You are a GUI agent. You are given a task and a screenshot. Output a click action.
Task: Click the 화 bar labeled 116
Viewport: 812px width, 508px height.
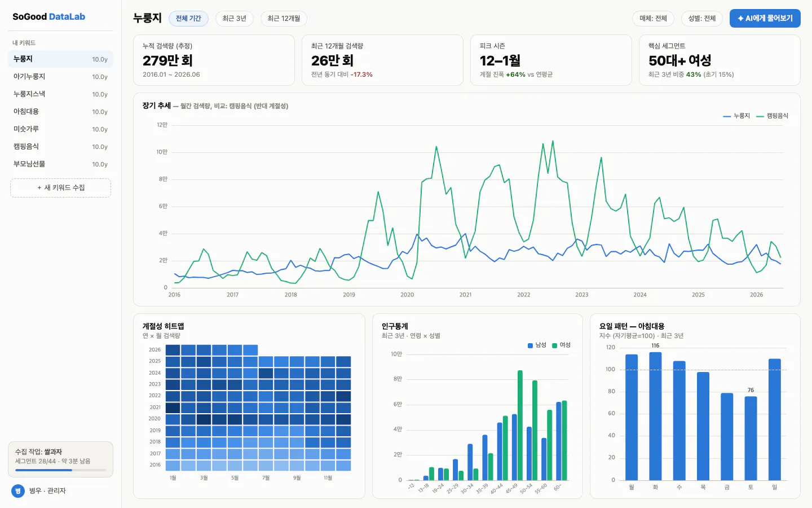655,416
